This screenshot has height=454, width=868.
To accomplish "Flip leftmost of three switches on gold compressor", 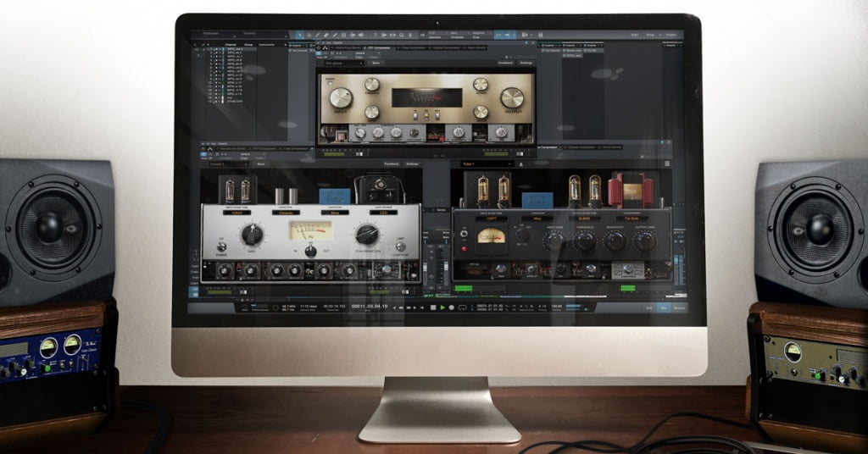I will [x=415, y=115].
